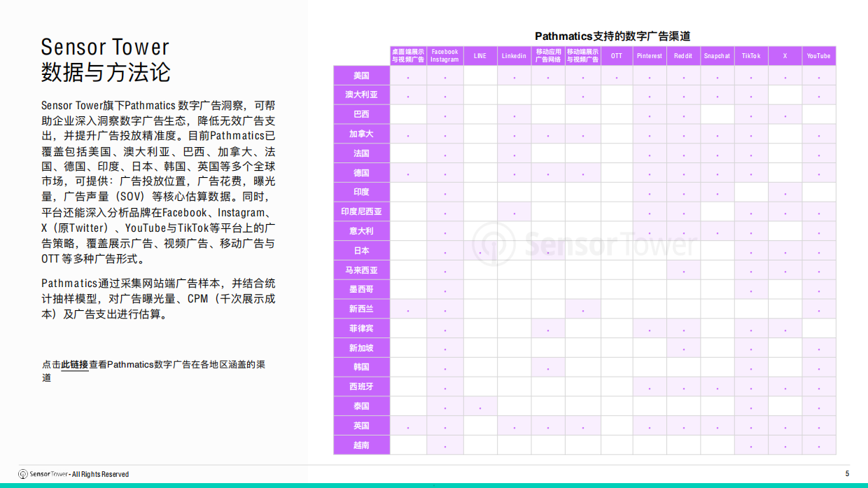Select the 英国 row header
The image size is (868, 488).
coord(361,426)
